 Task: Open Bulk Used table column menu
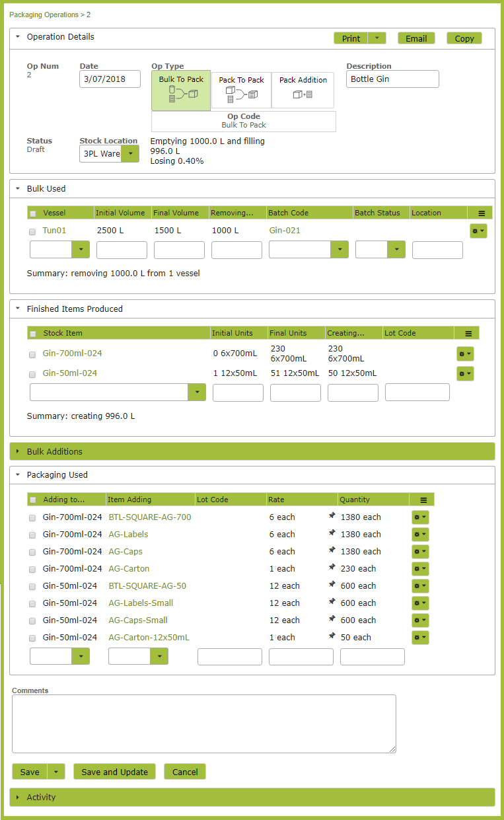pyautogui.click(x=481, y=213)
